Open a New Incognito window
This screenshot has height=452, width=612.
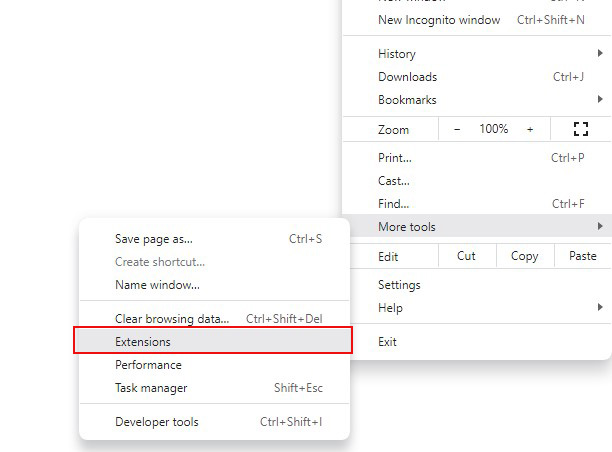(477, 20)
